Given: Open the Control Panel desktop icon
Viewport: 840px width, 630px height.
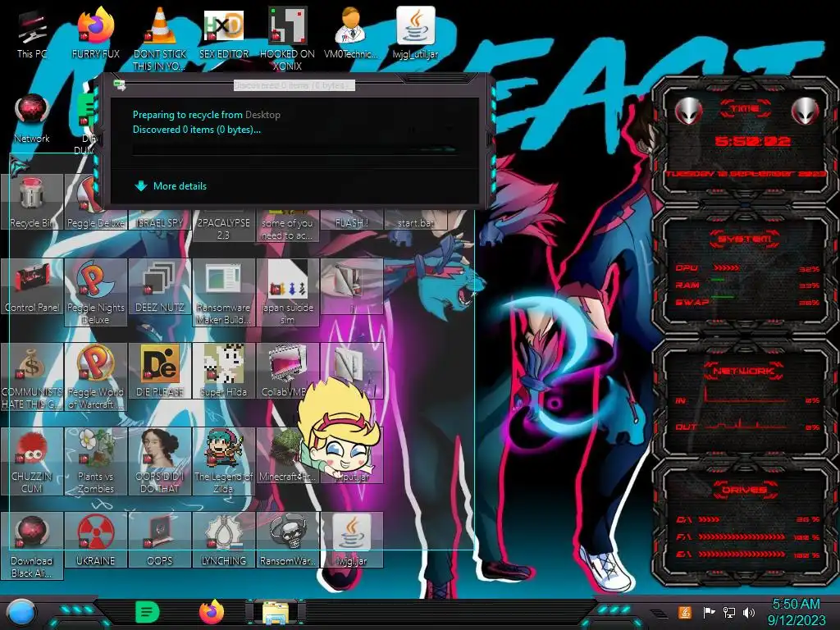Looking at the screenshot, I should pos(32,286).
